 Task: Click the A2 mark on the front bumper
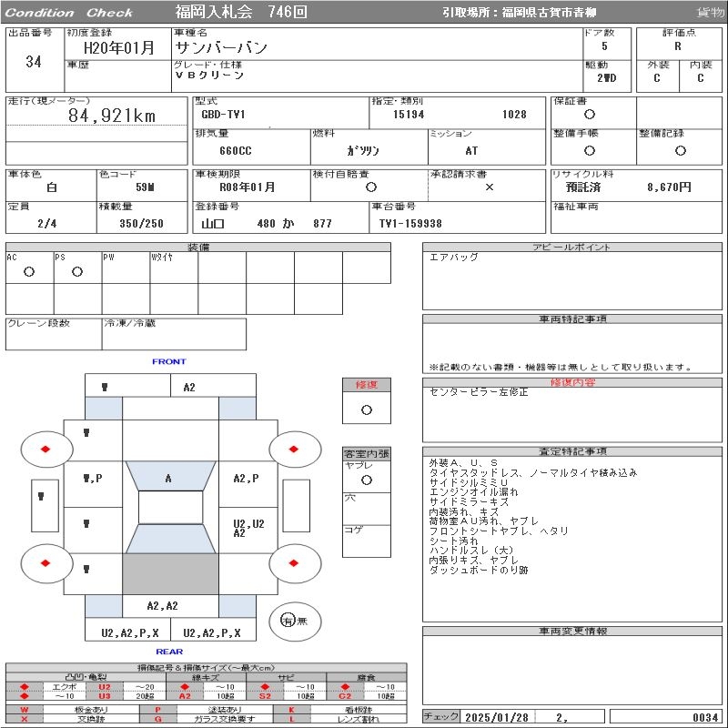189,388
